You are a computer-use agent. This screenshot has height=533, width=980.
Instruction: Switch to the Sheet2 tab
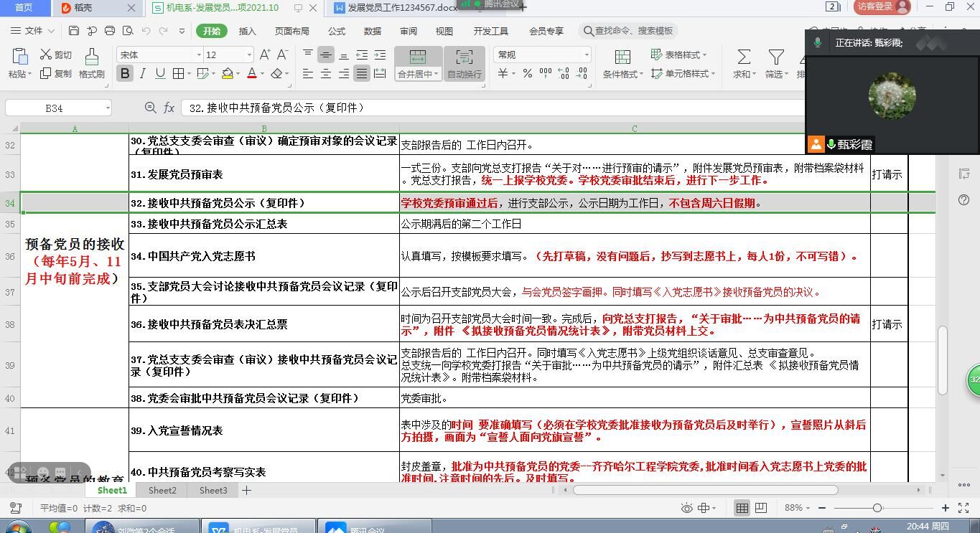(x=162, y=490)
